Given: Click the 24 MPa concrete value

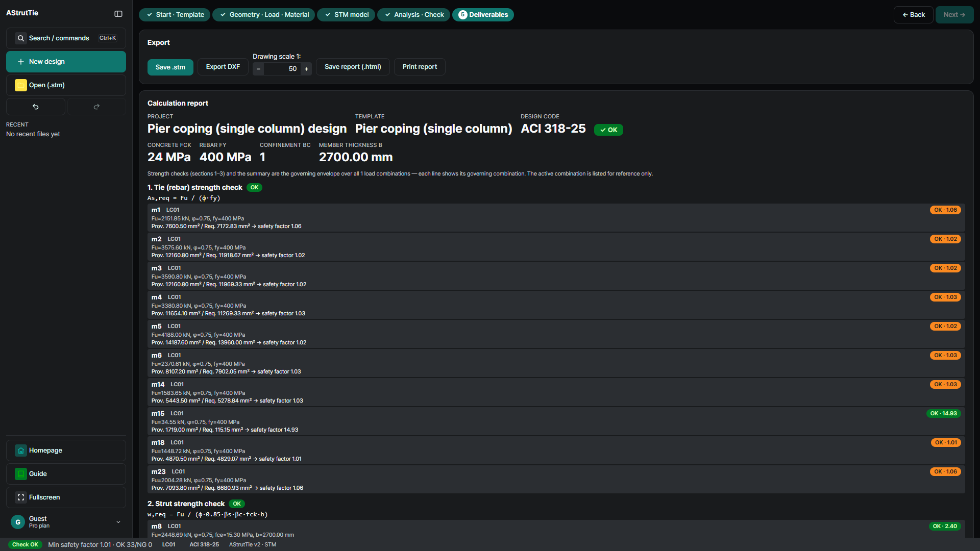Looking at the screenshot, I should point(169,157).
